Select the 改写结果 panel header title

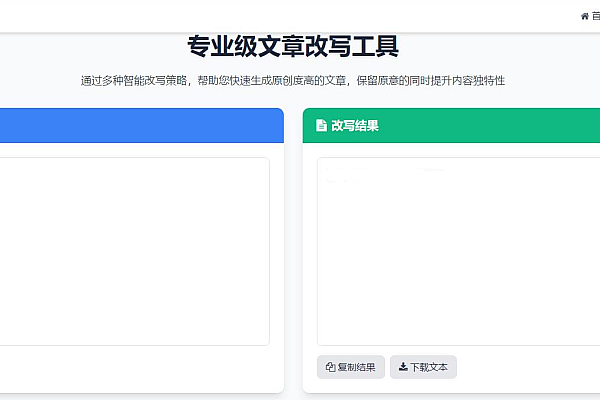click(354, 126)
